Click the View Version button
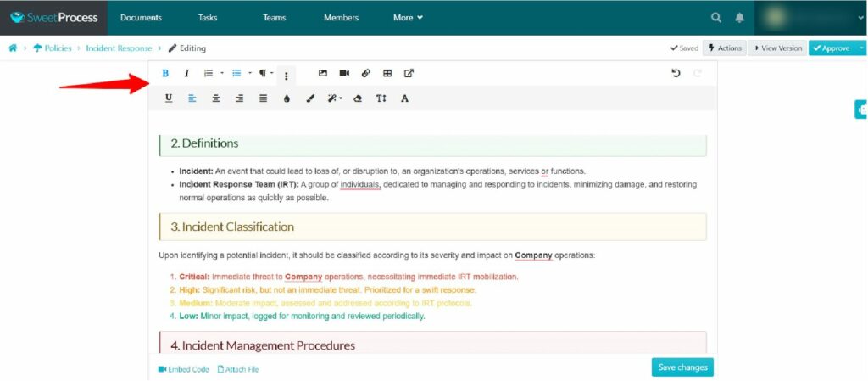Viewport: 868px width, 381px height. [776, 48]
